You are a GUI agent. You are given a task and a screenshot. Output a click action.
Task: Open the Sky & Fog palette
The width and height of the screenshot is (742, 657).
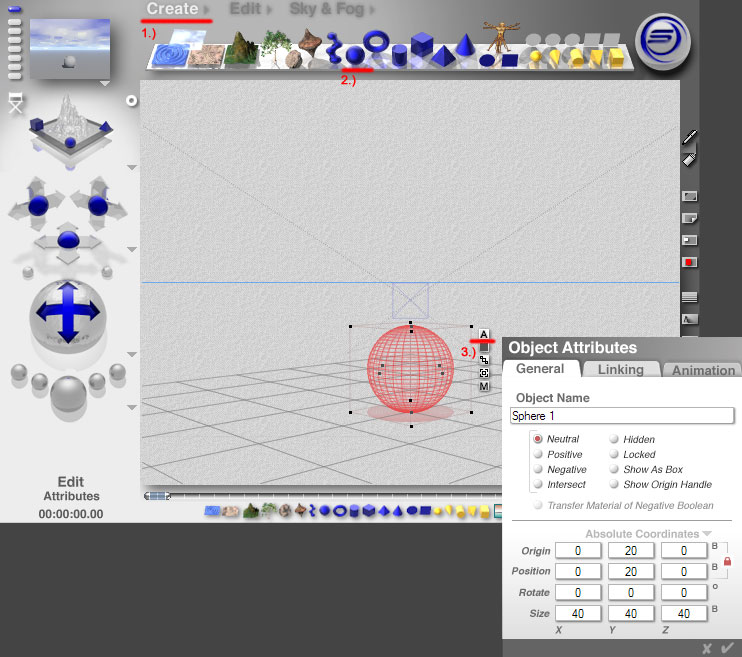click(x=329, y=9)
